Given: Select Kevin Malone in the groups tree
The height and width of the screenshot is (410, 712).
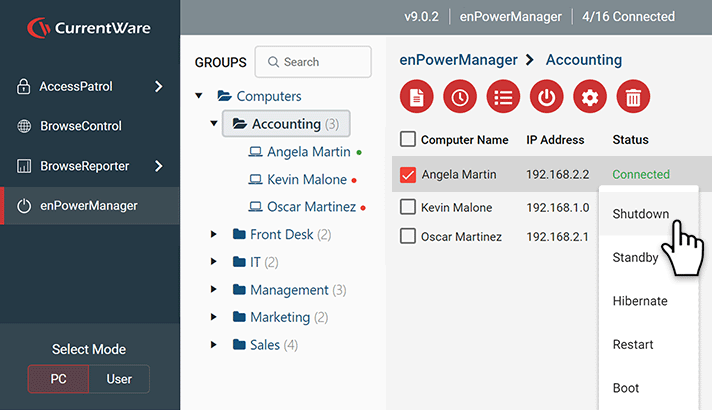Looking at the screenshot, I should (307, 179).
